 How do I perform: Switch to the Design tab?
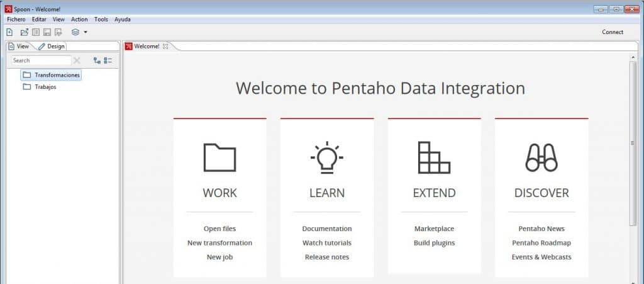(x=52, y=47)
